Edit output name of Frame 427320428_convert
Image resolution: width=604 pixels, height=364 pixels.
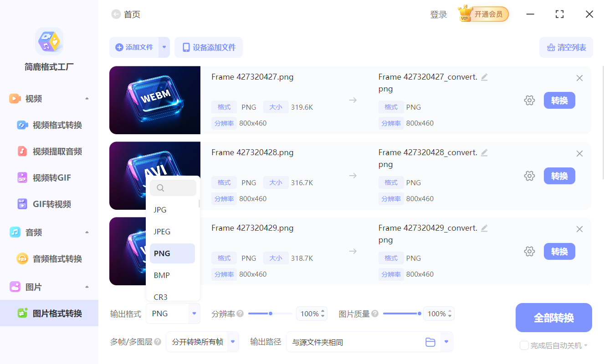tap(484, 153)
